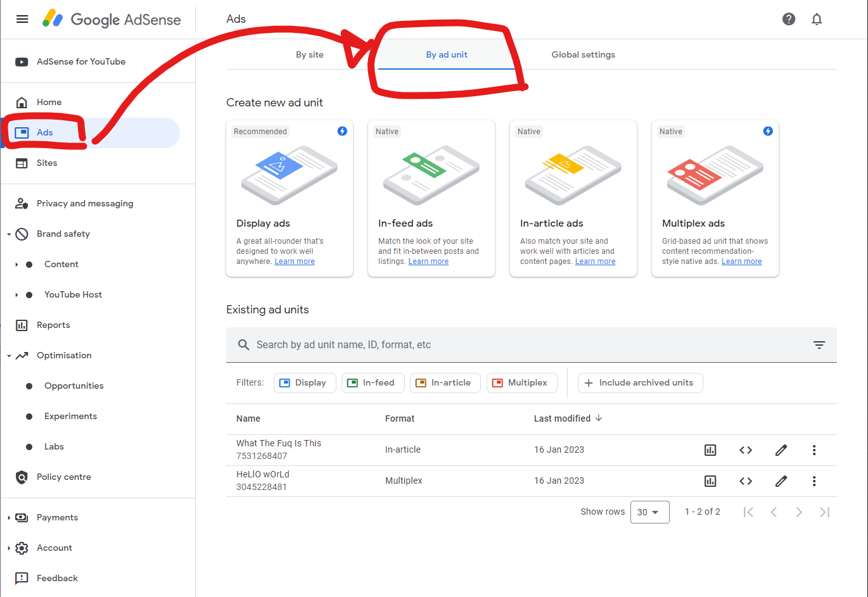The image size is (868, 597).
Task: Create a new Multiplex ads unit
Action: [715, 199]
